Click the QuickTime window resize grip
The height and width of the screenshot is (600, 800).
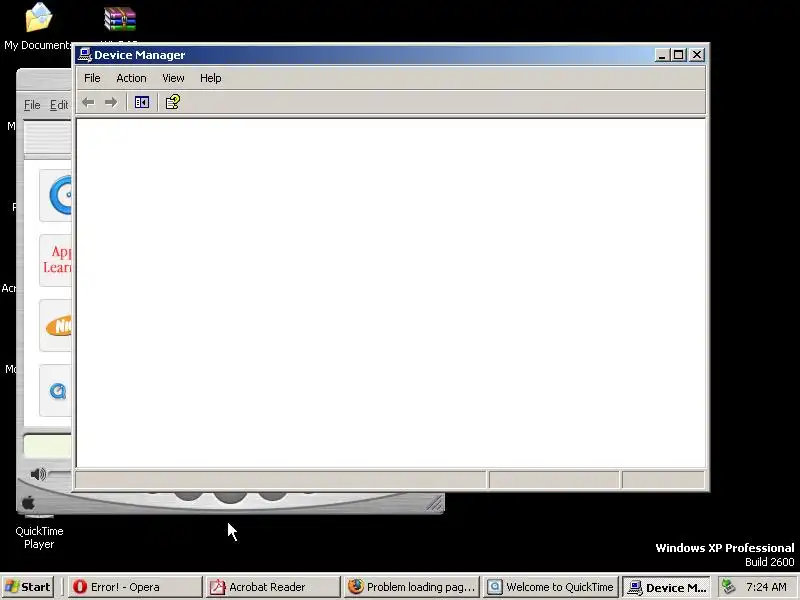pos(435,504)
